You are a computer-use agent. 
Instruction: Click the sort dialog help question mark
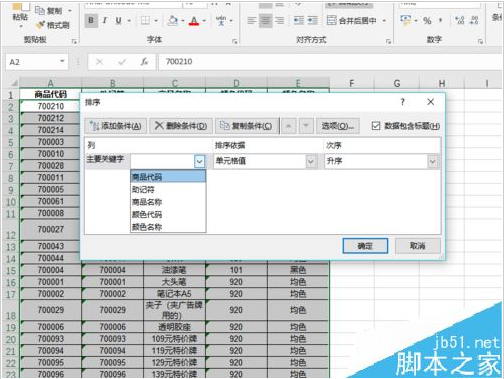pos(402,102)
